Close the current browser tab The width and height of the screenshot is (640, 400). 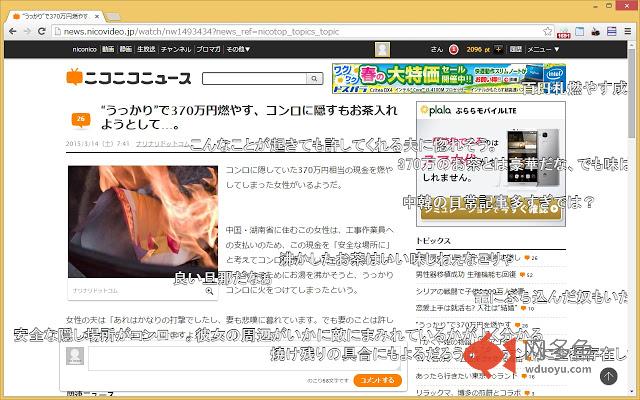[97, 17]
